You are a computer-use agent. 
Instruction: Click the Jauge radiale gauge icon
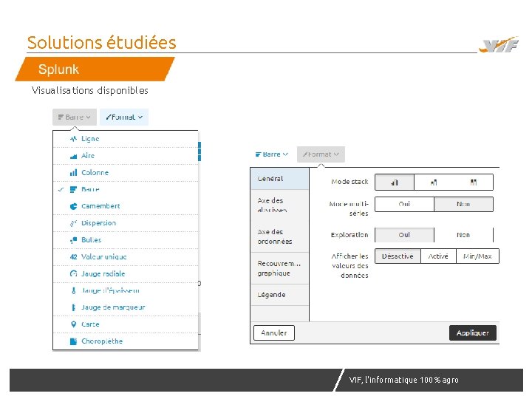click(x=73, y=274)
